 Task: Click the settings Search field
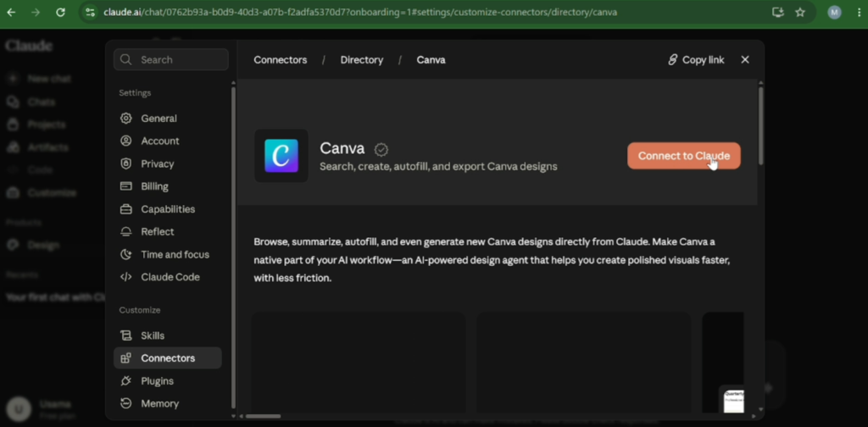(x=171, y=60)
